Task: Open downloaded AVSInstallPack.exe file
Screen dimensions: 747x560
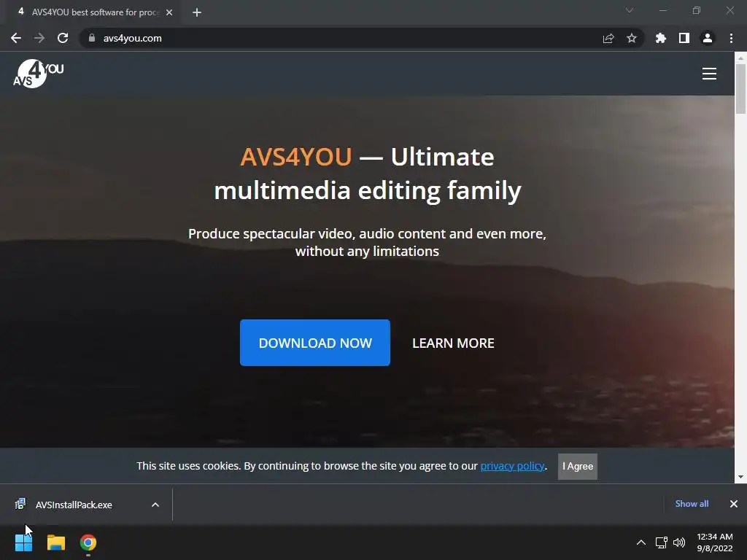Action: click(x=74, y=505)
